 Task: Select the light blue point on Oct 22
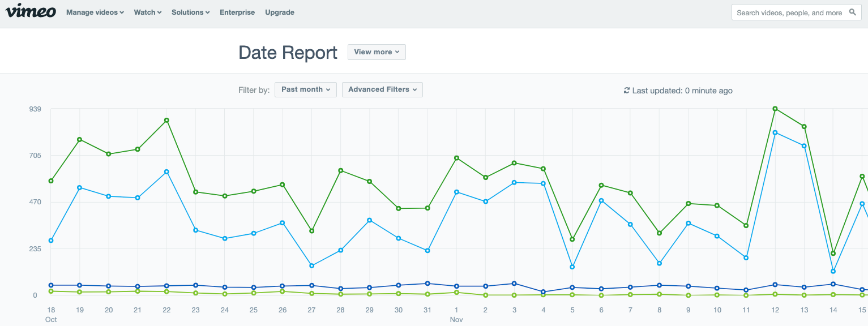166,171
